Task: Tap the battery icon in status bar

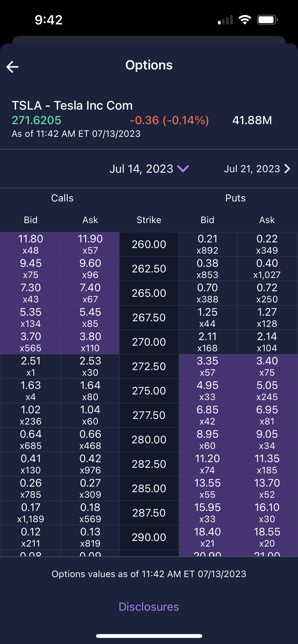Action: coord(267,20)
